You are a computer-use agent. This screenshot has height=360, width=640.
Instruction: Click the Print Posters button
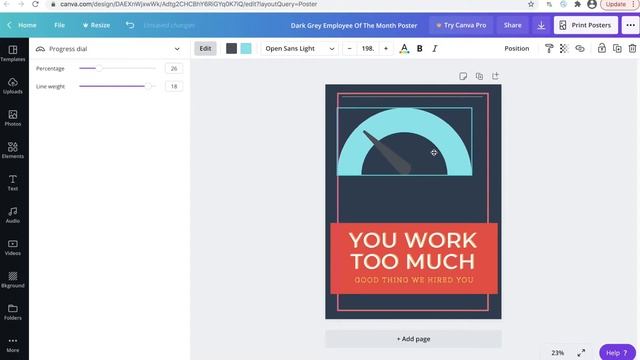[585, 25]
